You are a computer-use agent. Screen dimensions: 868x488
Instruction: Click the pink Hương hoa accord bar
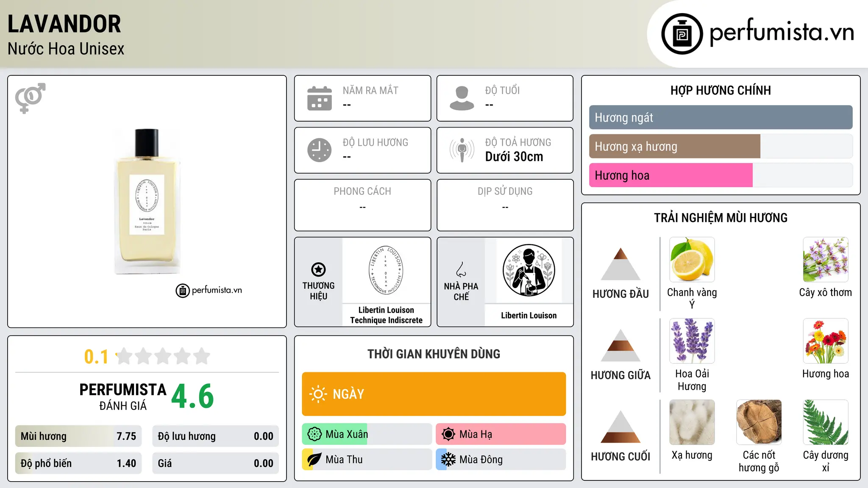pyautogui.click(x=721, y=175)
